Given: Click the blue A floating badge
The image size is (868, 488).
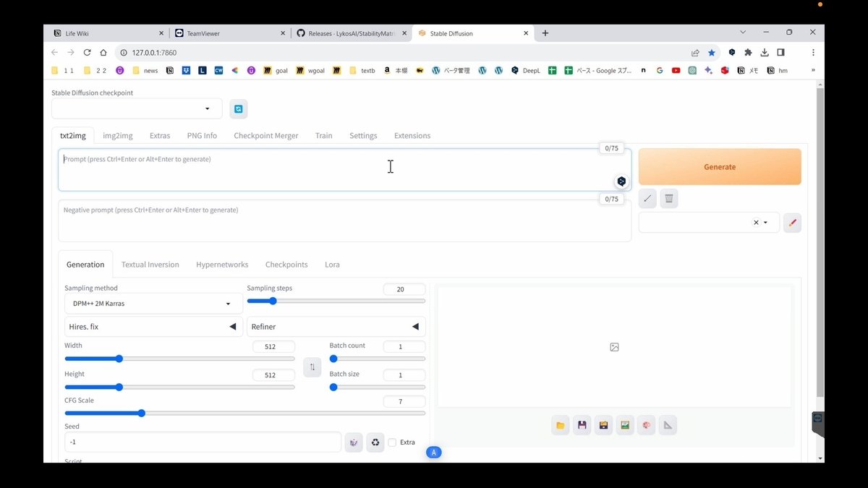Looking at the screenshot, I should (x=434, y=453).
